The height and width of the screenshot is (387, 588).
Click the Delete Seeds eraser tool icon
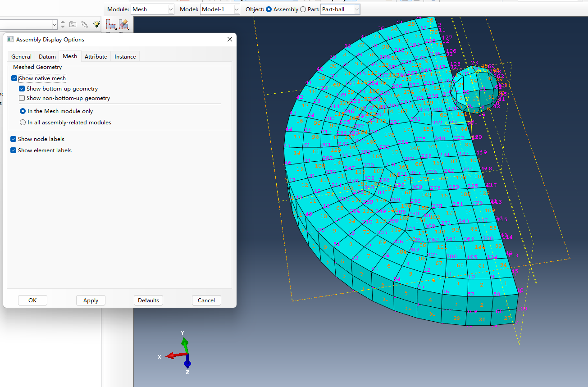123,24
